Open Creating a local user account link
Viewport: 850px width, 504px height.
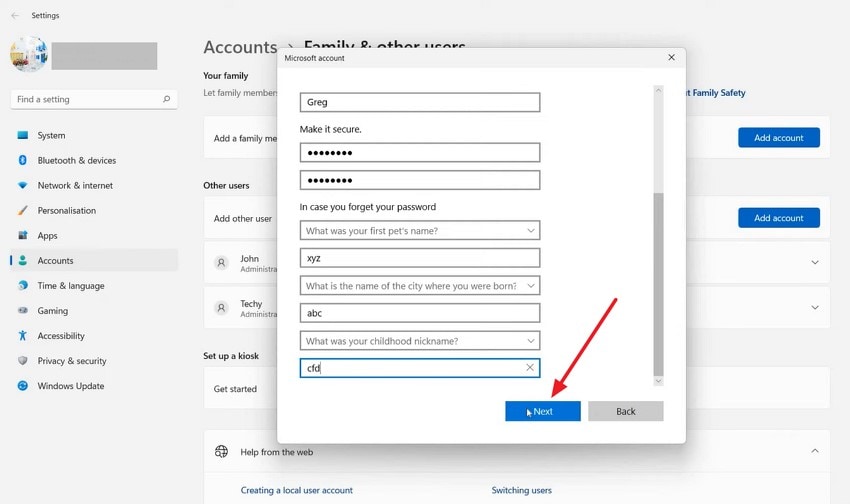(x=297, y=490)
